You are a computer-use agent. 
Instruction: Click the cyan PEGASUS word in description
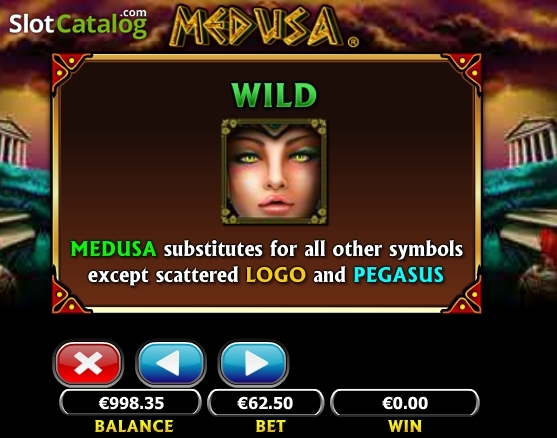pyautogui.click(x=399, y=275)
